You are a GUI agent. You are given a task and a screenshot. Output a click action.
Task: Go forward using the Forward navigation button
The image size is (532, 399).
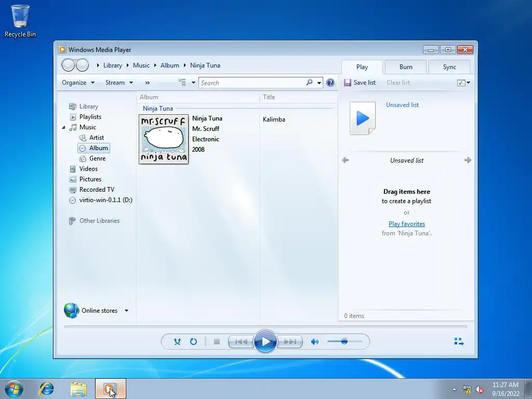tap(82, 65)
